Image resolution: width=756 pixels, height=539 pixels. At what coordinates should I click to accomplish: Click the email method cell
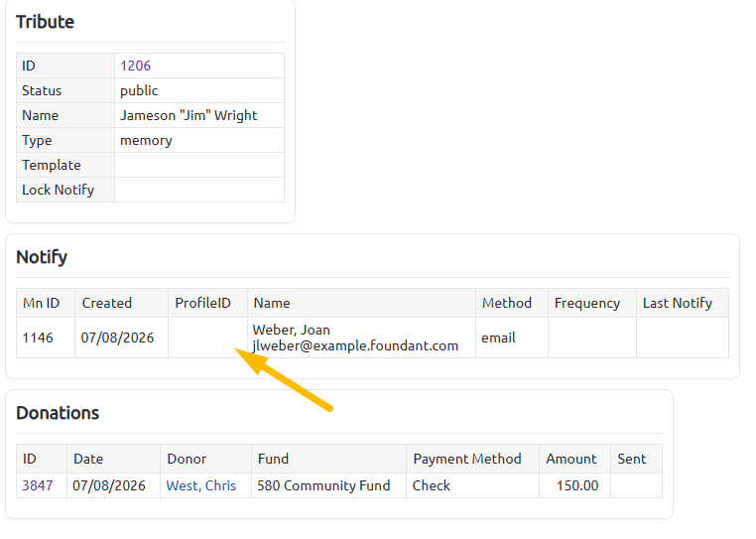pyautogui.click(x=512, y=337)
